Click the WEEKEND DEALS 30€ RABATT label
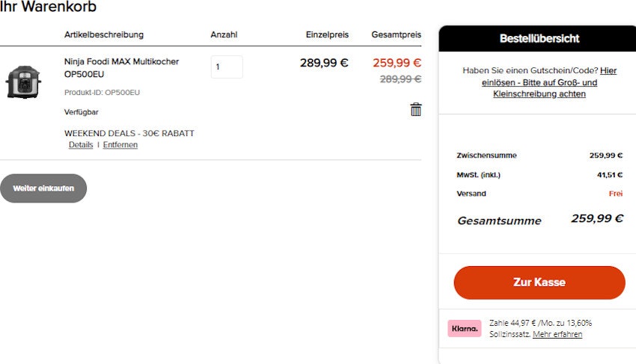 (129, 134)
